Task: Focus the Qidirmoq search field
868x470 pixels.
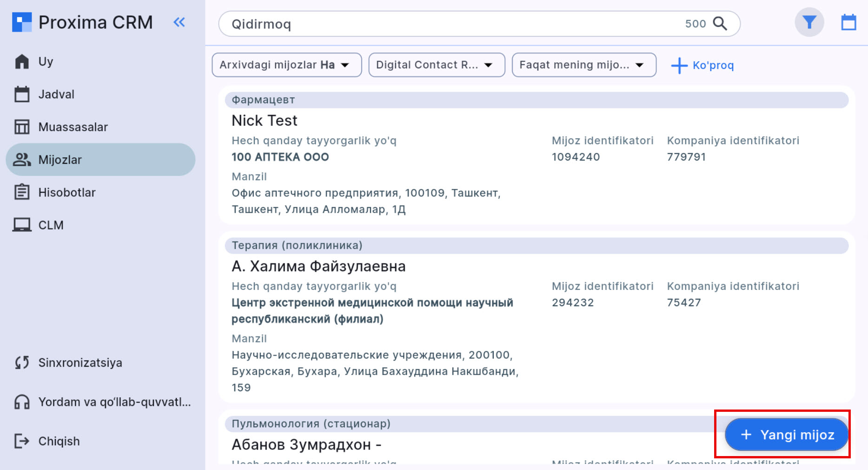Action: tap(446, 24)
